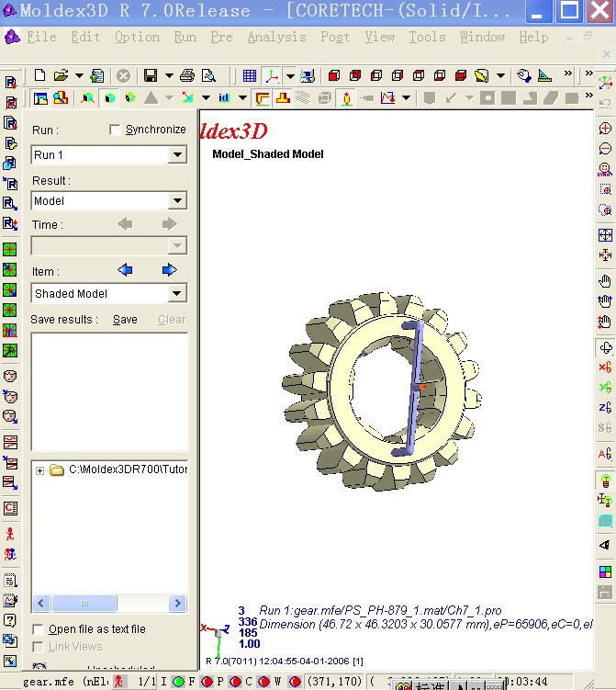Toggle the red W status indicator

tap(295, 682)
